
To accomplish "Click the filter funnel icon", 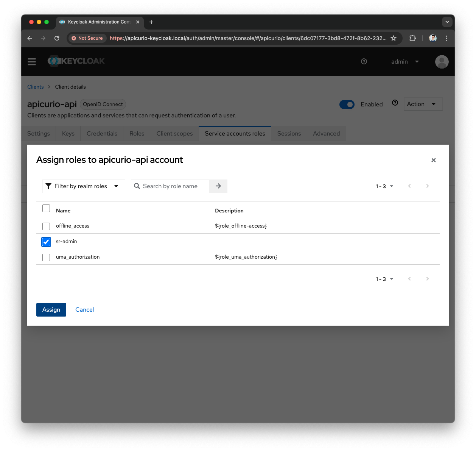I will tap(48, 186).
